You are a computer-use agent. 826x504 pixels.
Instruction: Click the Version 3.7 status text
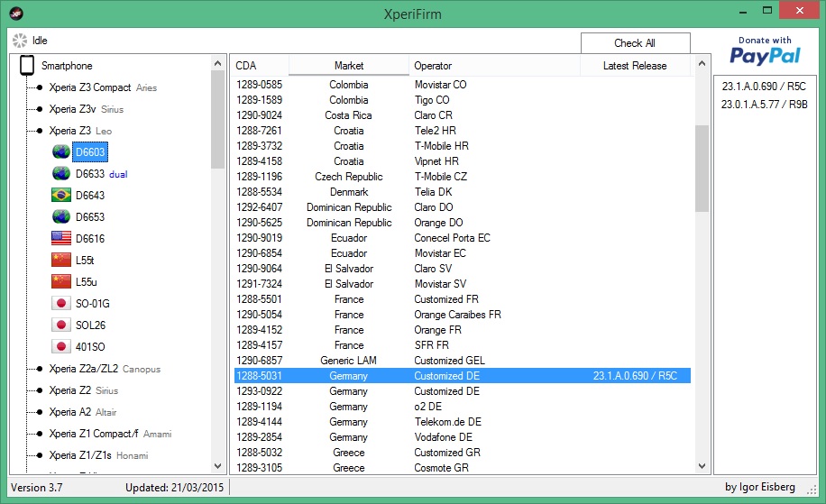point(36,487)
